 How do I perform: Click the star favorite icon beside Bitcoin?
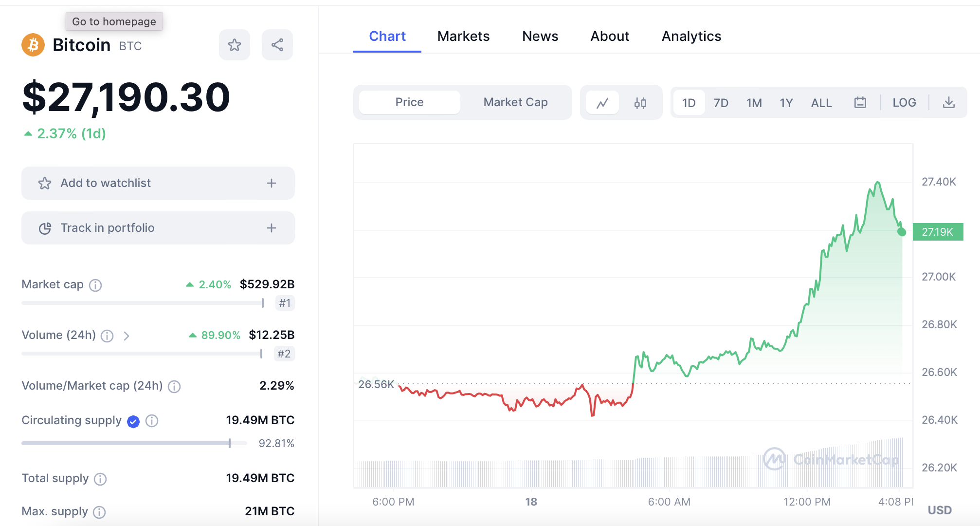point(235,45)
